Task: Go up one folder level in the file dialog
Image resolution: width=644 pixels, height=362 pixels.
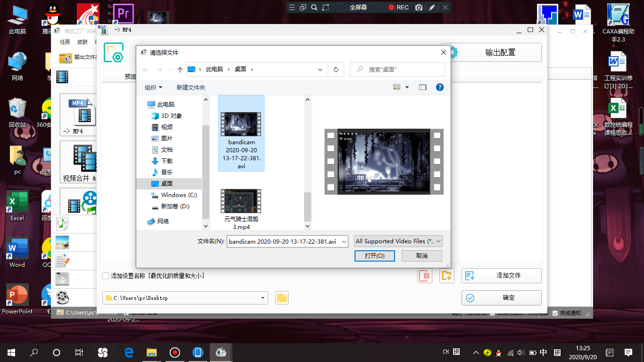Action: 180,69
